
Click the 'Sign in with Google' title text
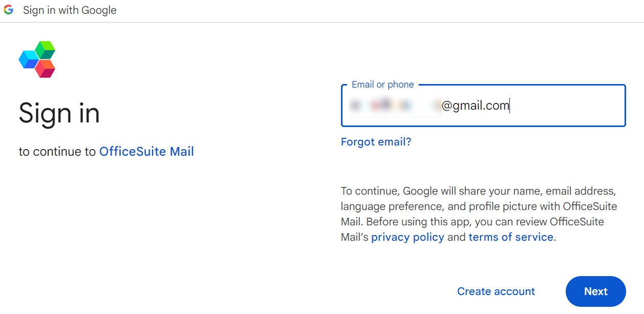coord(70,10)
